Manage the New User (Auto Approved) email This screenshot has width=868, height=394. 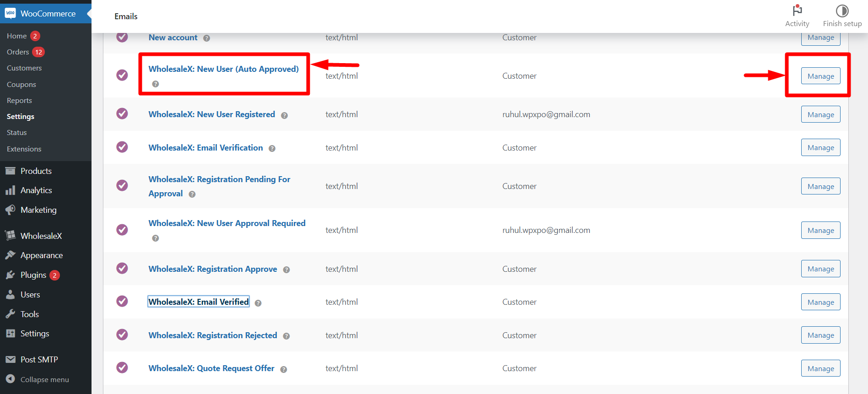point(820,76)
